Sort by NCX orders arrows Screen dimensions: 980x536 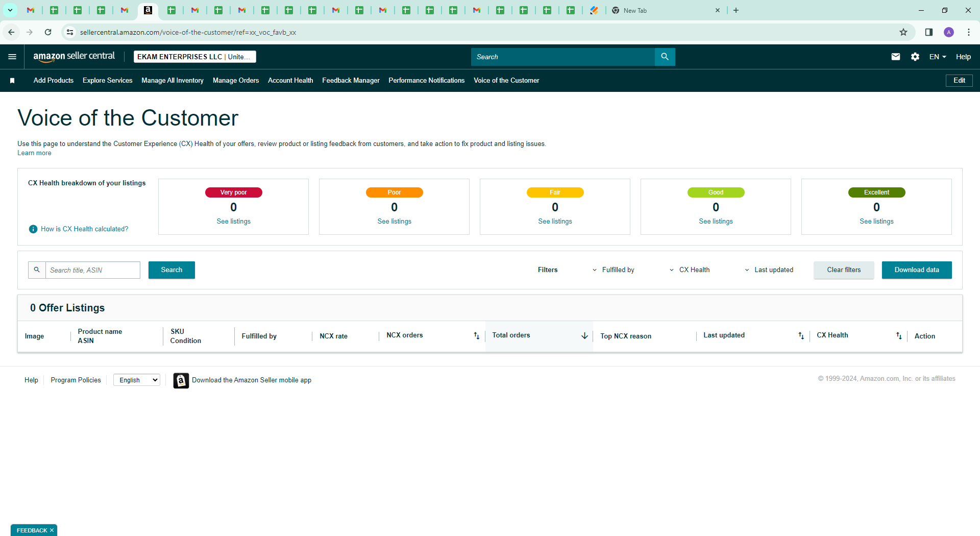coord(476,336)
